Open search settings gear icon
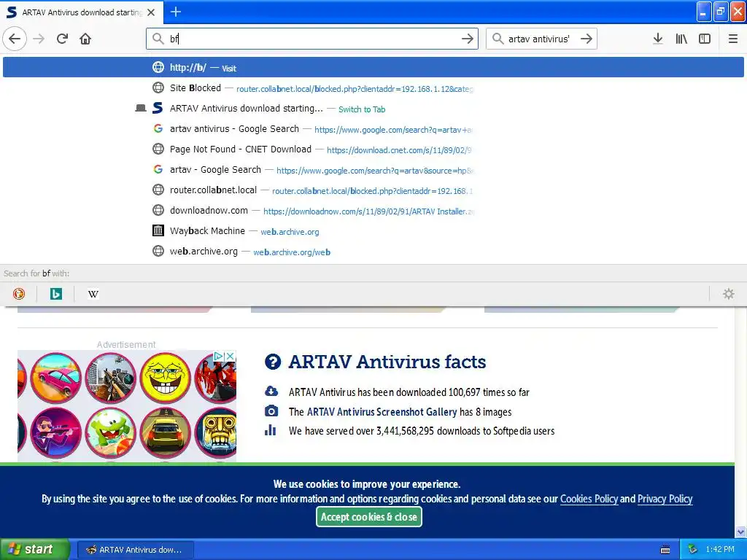747x560 pixels. 729,294
